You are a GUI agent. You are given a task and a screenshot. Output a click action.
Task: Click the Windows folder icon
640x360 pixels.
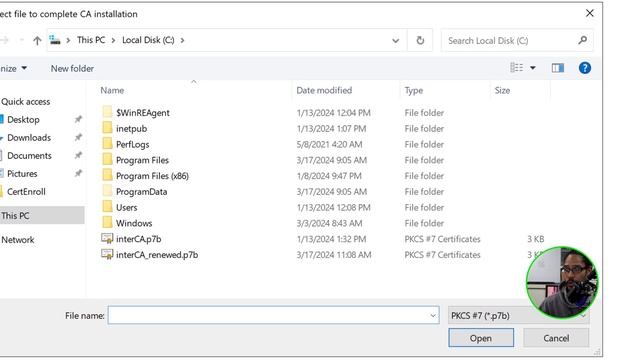pyautogui.click(x=107, y=222)
